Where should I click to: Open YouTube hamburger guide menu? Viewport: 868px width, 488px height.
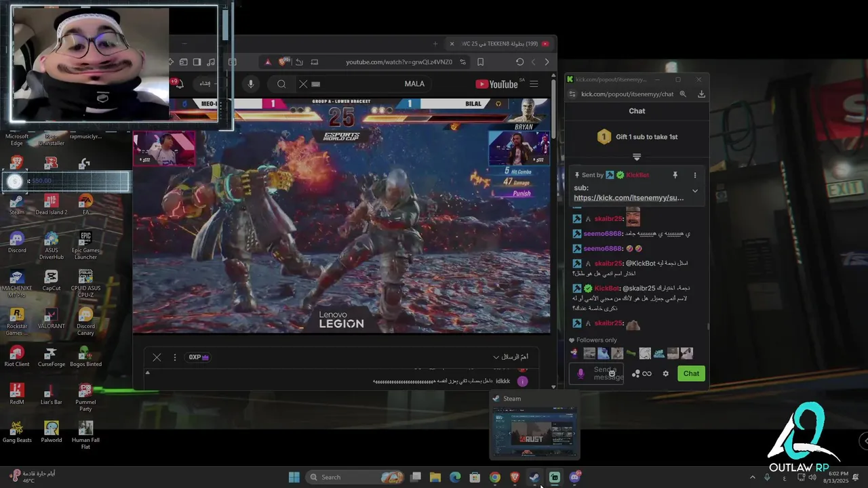tap(534, 84)
